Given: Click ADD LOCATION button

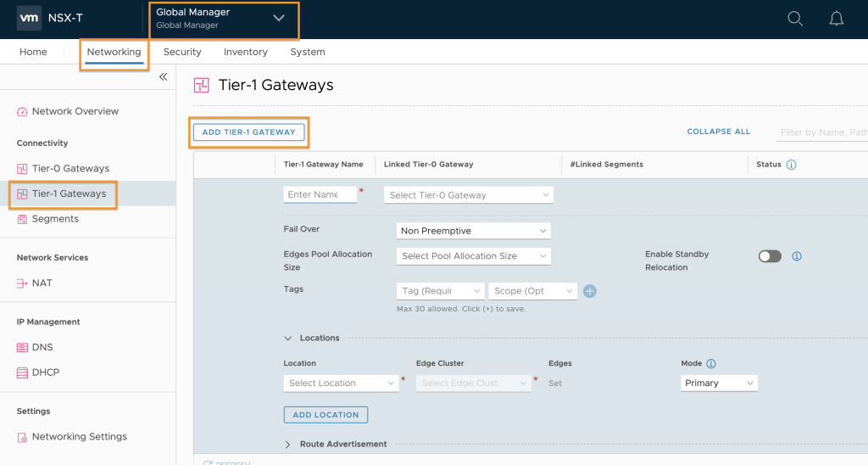Looking at the screenshot, I should point(325,415).
